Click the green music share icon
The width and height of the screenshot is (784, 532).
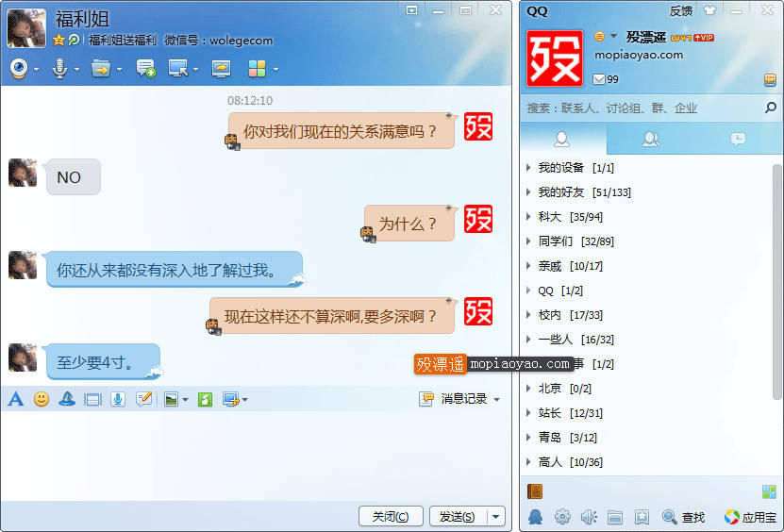point(205,399)
